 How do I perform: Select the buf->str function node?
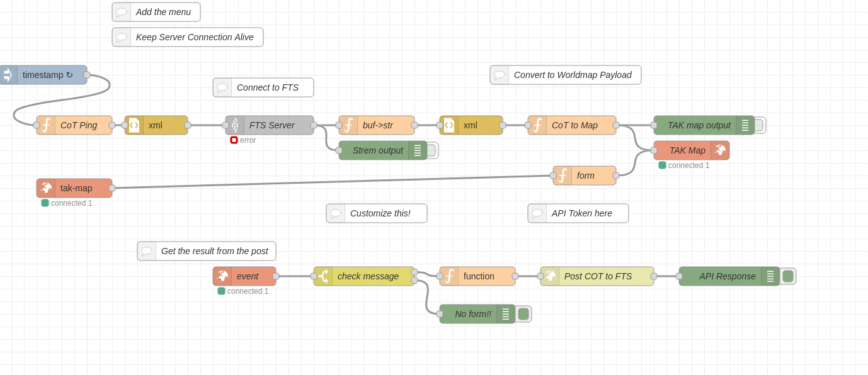[377, 125]
